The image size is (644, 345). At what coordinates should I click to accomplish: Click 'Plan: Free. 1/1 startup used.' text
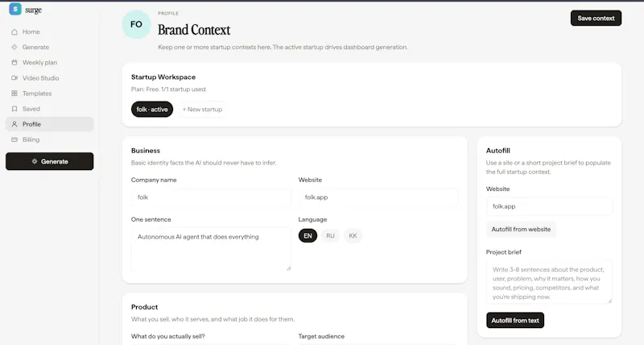pos(169,89)
